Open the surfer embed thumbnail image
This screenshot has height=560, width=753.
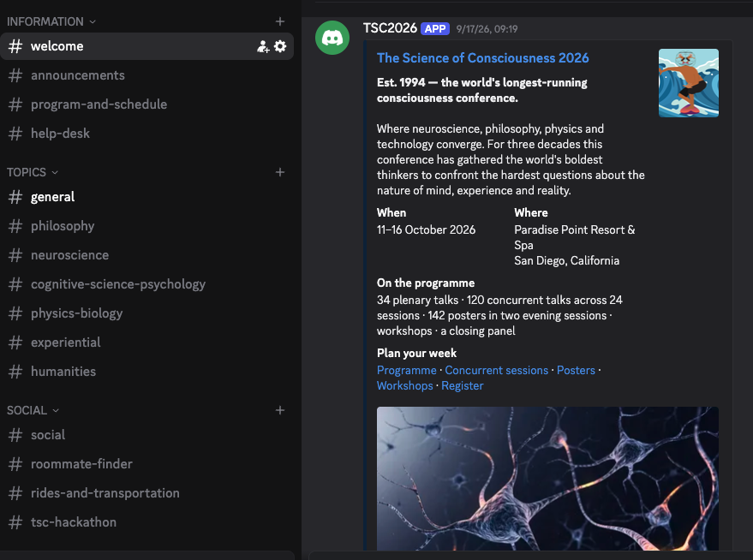tap(688, 83)
